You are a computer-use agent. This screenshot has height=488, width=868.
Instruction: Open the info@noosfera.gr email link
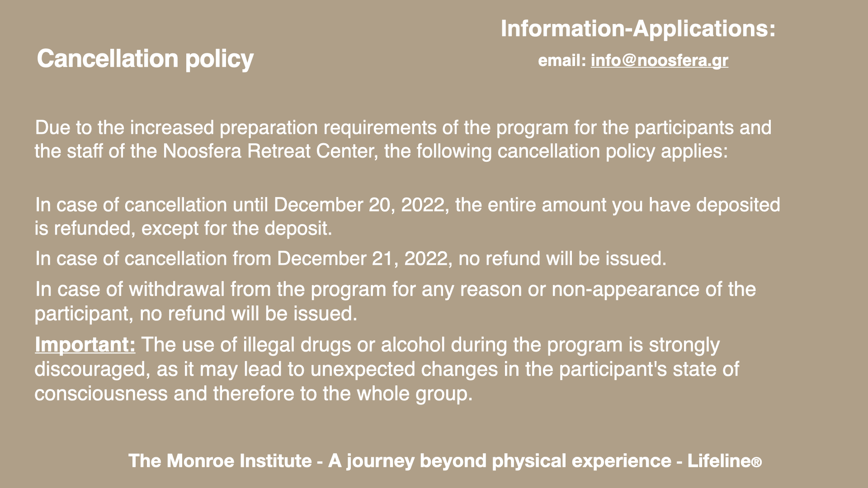point(659,61)
